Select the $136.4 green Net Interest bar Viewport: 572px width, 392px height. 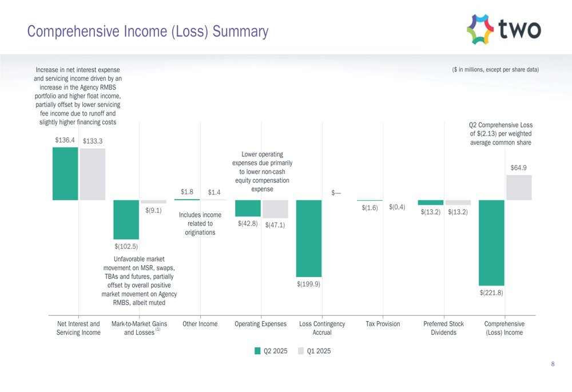[x=65, y=174]
